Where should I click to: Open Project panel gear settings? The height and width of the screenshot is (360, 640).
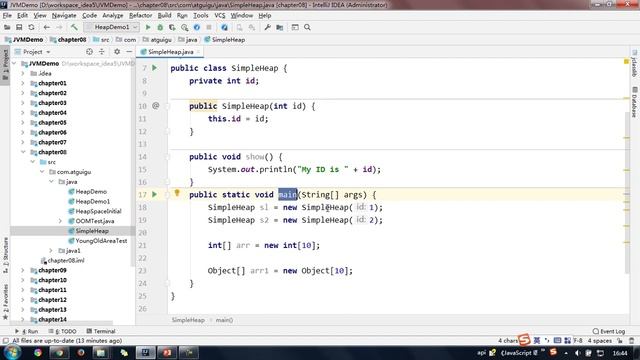pyautogui.click(x=117, y=52)
